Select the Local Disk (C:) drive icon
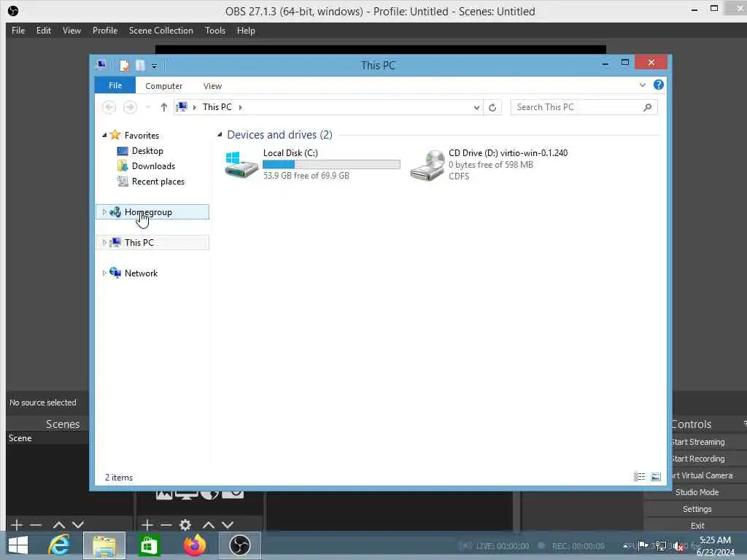The height and width of the screenshot is (560, 747). (241, 164)
